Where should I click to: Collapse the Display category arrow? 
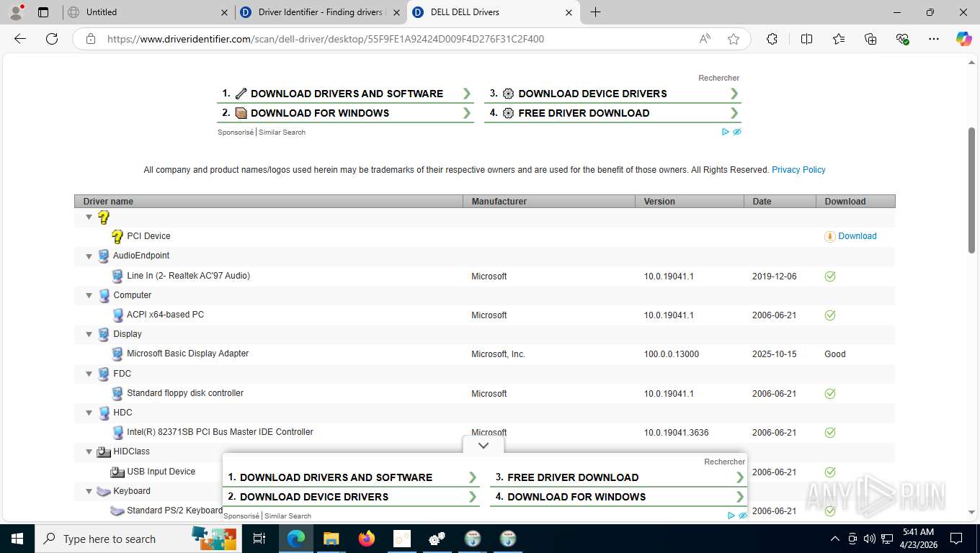click(89, 334)
